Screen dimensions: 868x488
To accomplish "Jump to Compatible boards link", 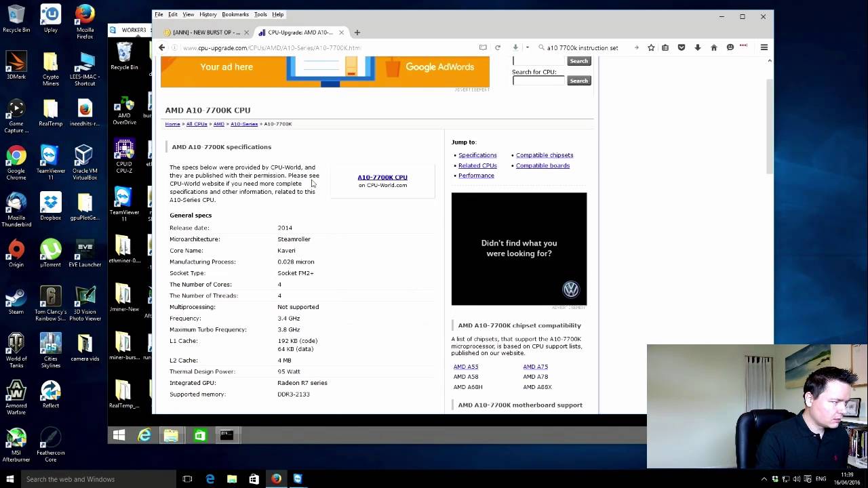I will 542,165.
